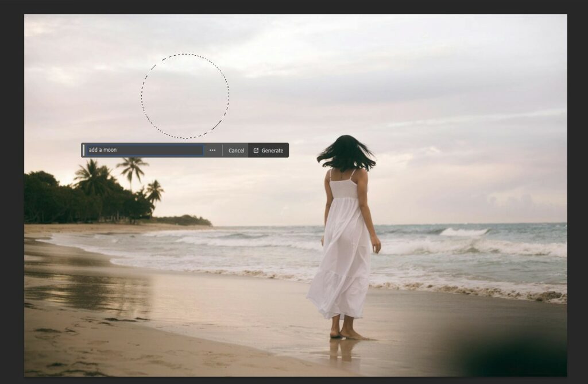Open additional taskbar settings via the dots icon
Image resolution: width=588 pixels, height=384 pixels.
tap(212, 150)
